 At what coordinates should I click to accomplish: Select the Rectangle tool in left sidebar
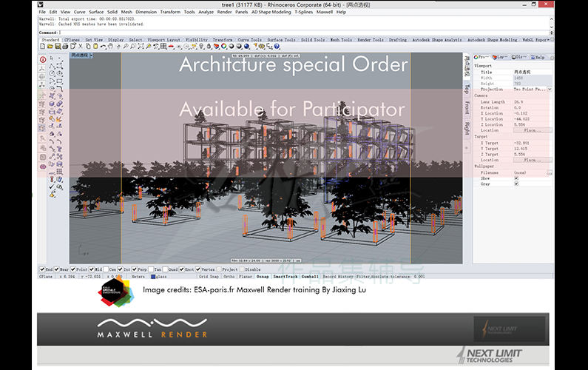tap(60, 81)
